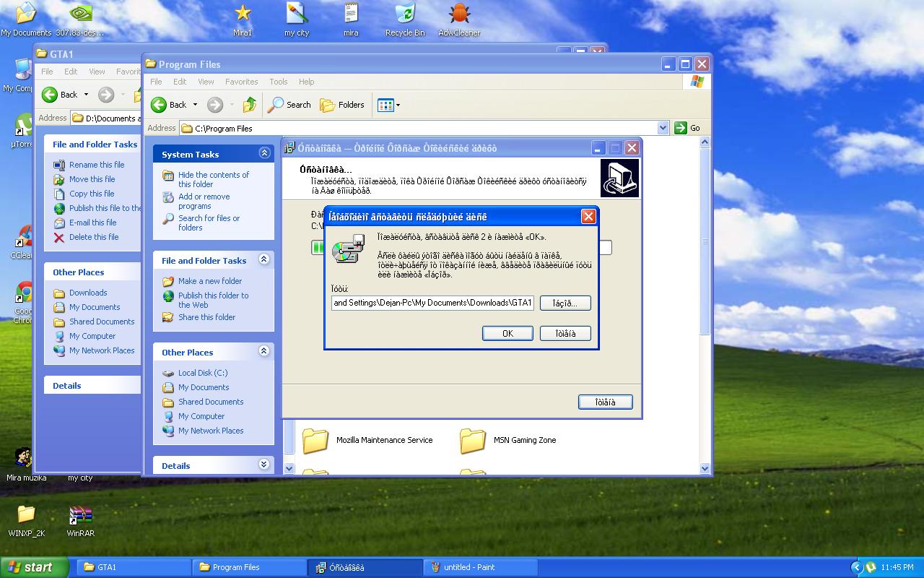
Task: Open the File menu in GTA1 window
Action: 47,72
